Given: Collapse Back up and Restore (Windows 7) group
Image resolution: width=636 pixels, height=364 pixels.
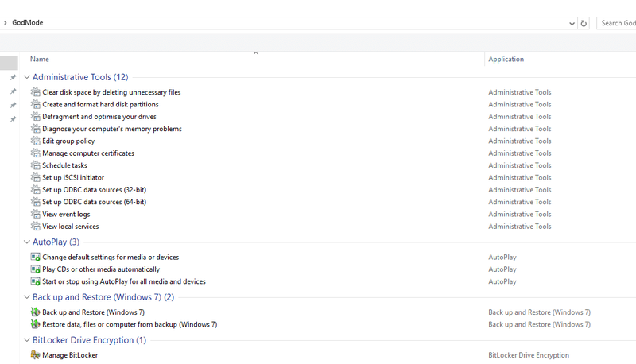Looking at the screenshot, I should click(x=27, y=297).
